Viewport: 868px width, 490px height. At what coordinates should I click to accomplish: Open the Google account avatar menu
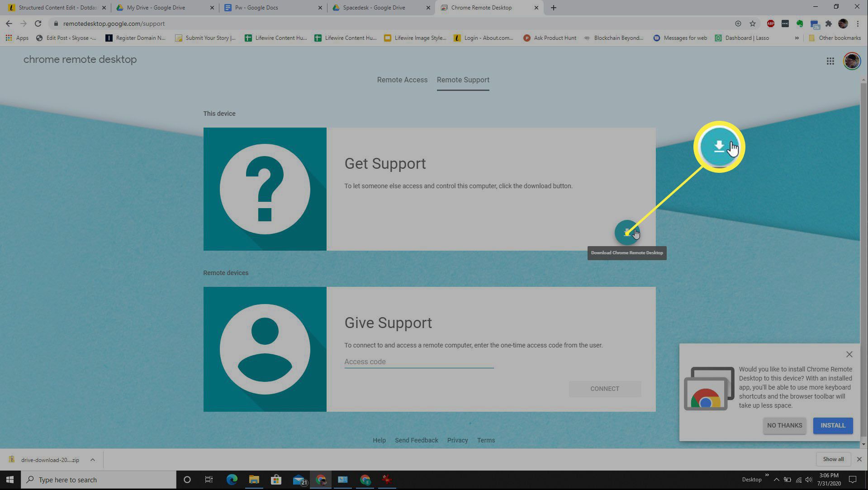point(852,61)
